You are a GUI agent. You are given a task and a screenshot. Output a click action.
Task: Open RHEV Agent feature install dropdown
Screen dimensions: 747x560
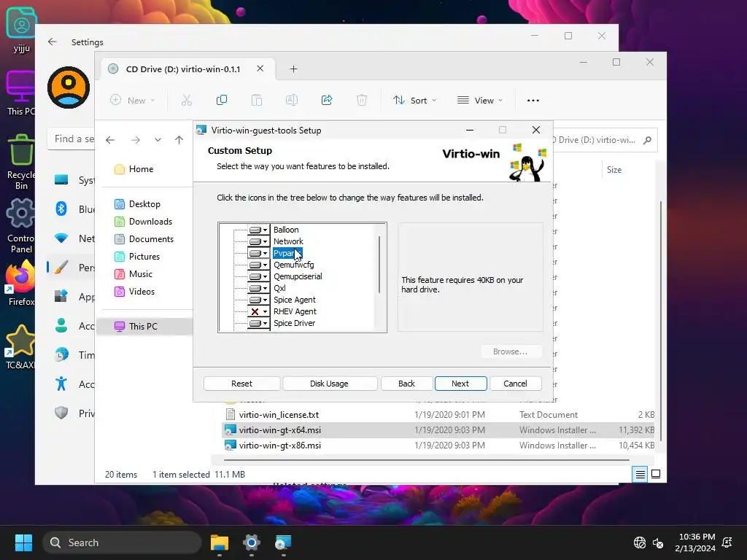pyautogui.click(x=259, y=311)
